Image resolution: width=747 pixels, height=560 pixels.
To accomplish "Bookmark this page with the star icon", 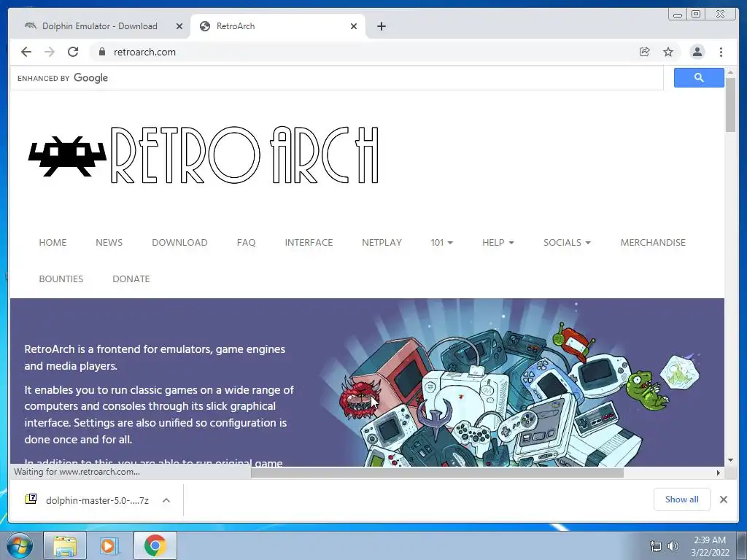I will pyautogui.click(x=668, y=52).
